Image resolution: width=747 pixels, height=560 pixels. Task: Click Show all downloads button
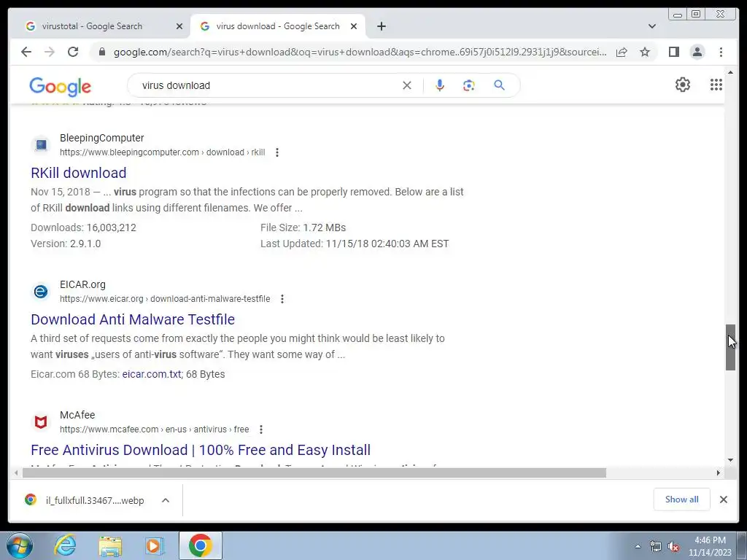point(682,499)
